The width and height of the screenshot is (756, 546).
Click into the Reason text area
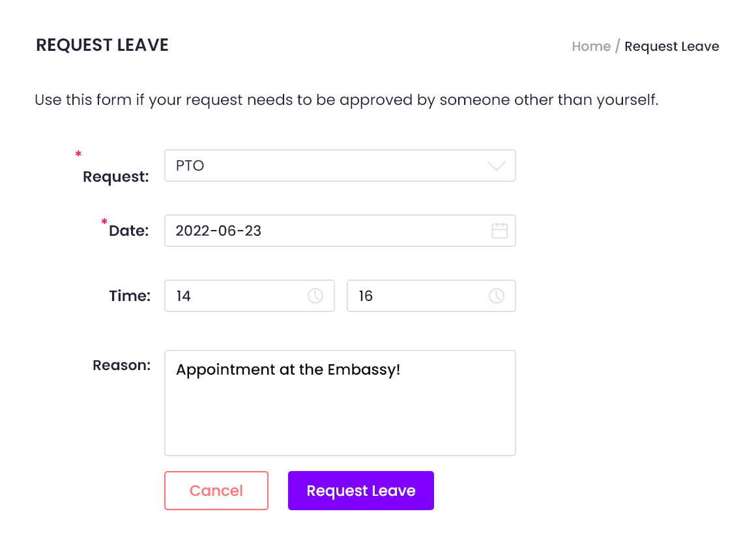340,403
